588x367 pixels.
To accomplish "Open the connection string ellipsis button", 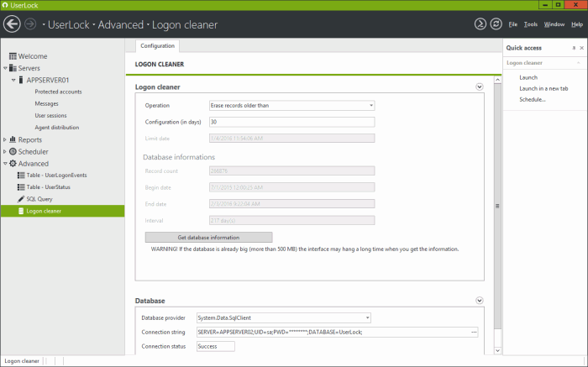I will (474, 332).
